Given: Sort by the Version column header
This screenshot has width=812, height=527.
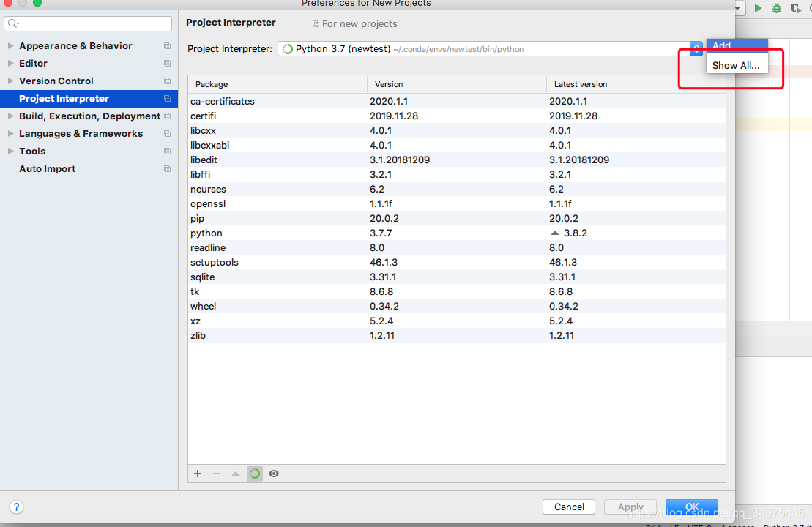Looking at the screenshot, I should click(x=457, y=84).
